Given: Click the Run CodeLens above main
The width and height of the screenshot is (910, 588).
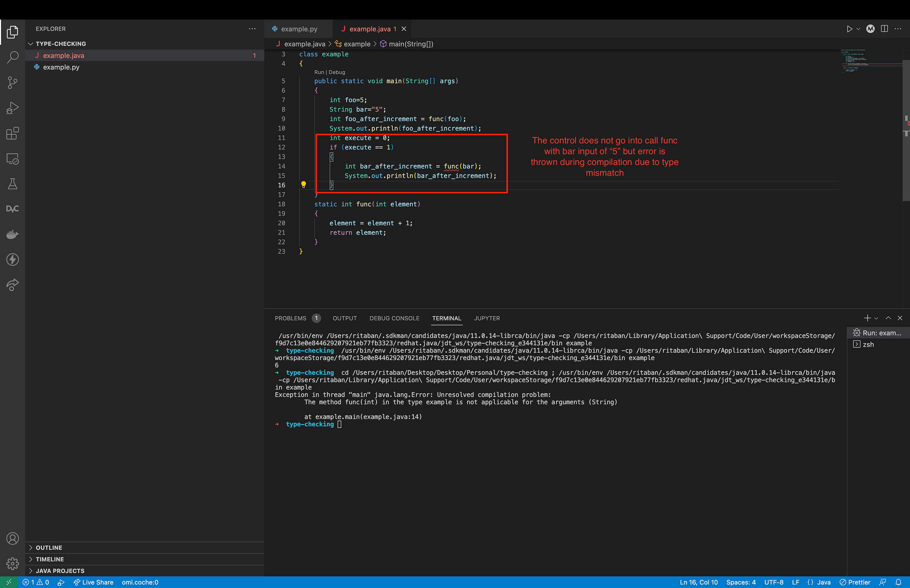Looking at the screenshot, I should 319,72.
